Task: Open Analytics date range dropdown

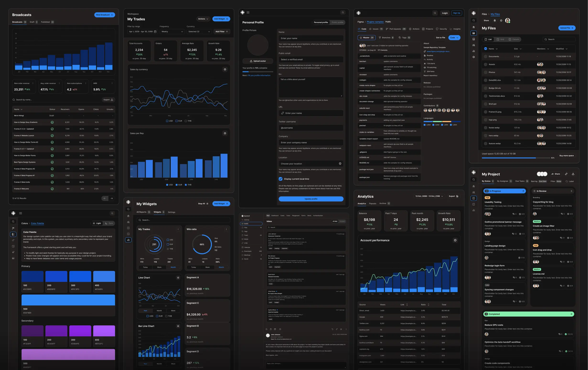Action: 429,196
